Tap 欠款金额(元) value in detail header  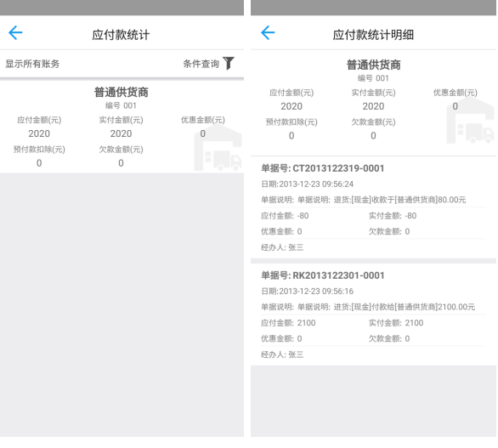pyautogui.click(x=374, y=136)
